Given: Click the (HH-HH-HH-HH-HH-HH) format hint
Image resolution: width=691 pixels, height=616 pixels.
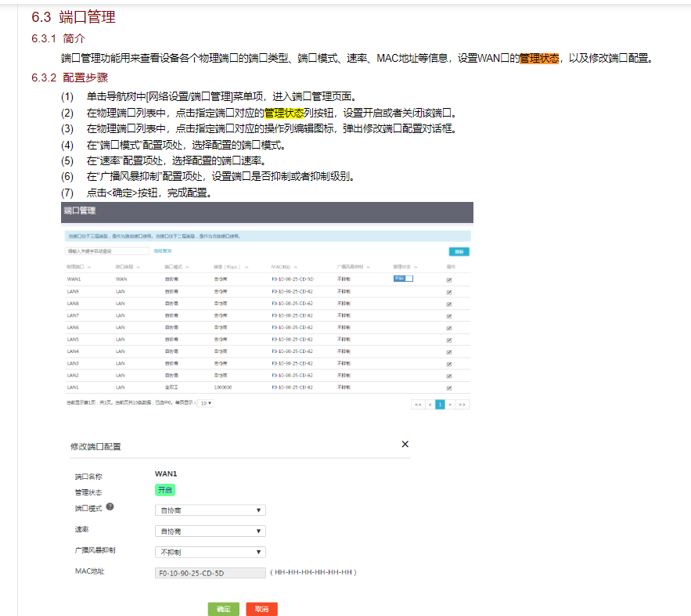Looking at the screenshot, I should point(313,572).
